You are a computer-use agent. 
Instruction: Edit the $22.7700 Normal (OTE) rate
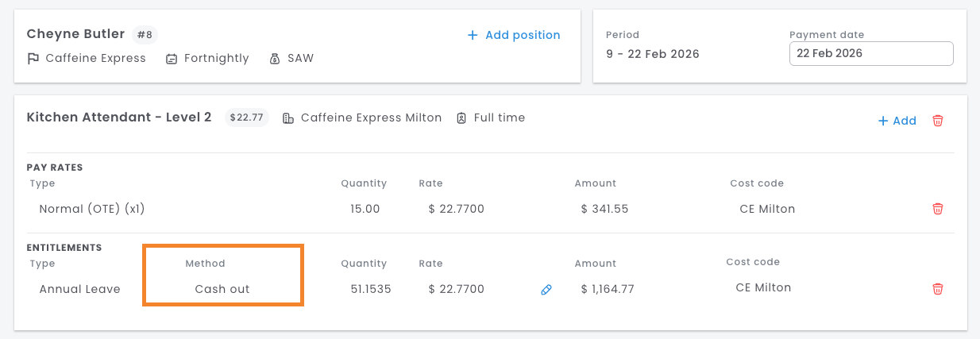click(x=457, y=209)
